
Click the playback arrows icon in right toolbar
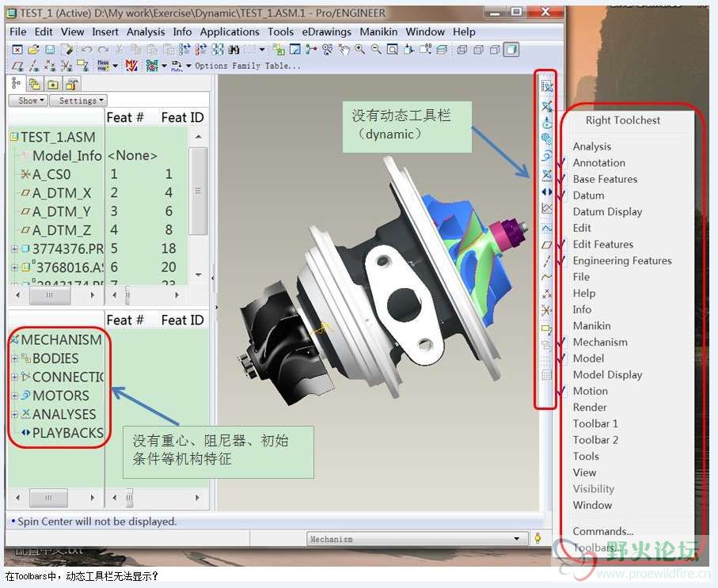click(x=546, y=192)
